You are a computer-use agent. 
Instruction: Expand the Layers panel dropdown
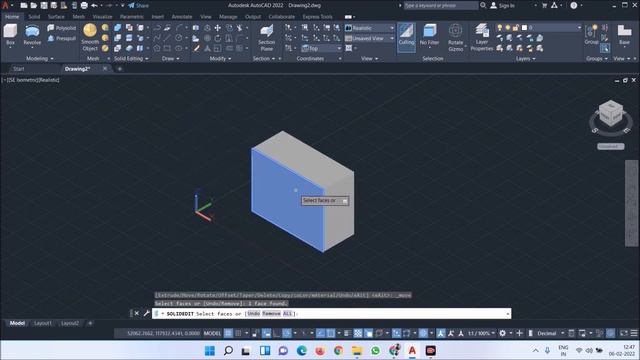pos(525,58)
